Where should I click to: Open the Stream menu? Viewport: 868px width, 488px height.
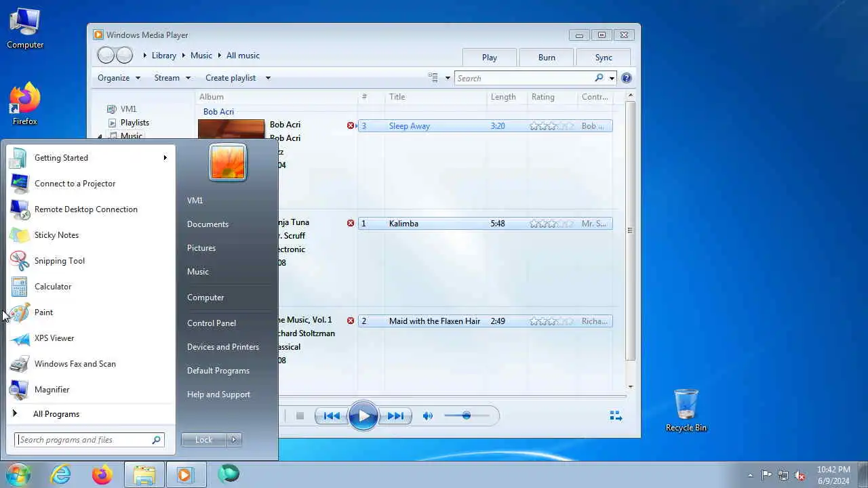tap(172, 78)
